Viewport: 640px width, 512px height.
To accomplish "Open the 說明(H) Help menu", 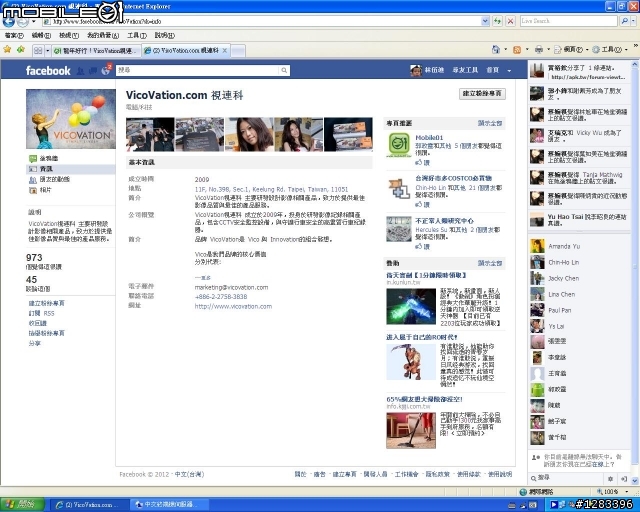I will click(x=164, y=36).
